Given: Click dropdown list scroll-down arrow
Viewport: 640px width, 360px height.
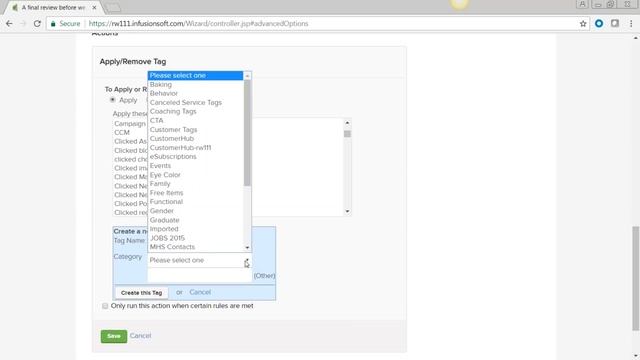Looking at the screenshot, I should (247, 247).
